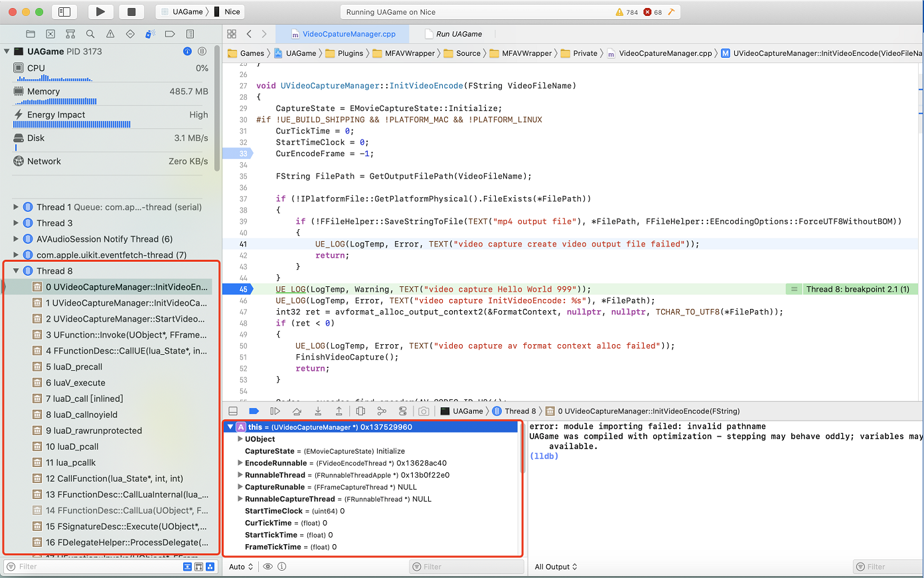Deactivate breakpoints with the blue toggle

[254, 411]
